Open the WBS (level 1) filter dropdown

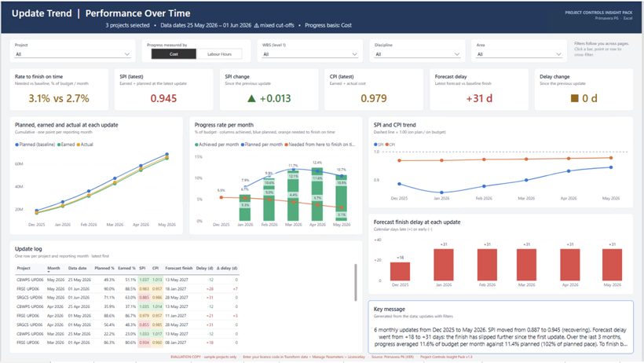(x=309, y=54)
